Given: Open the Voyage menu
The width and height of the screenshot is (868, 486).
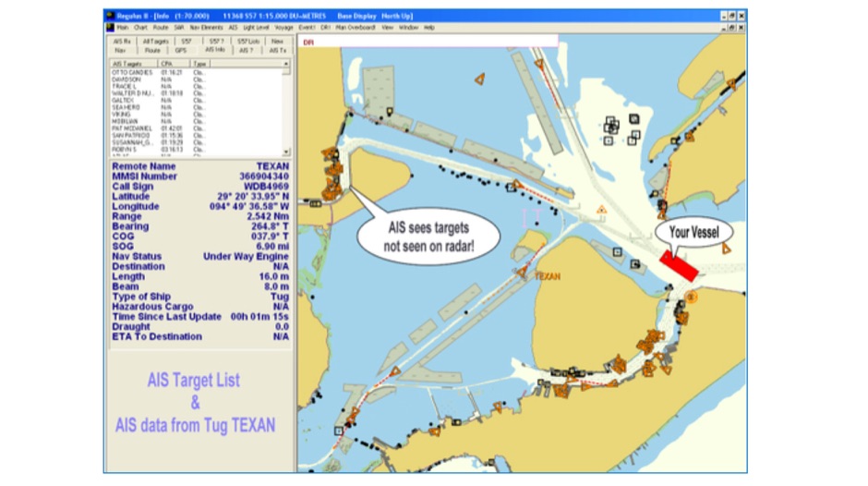Looking at the screenshot, I should (284, 27).
